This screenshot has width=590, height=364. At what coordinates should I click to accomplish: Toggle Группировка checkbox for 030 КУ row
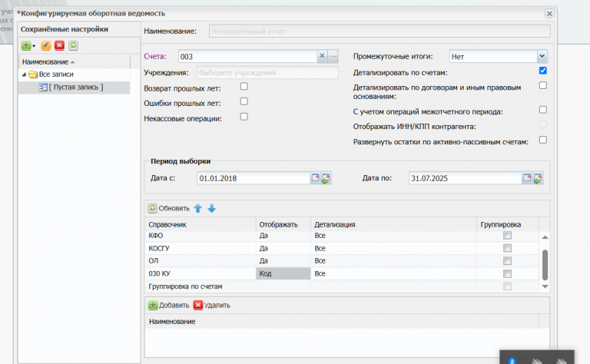507,273
